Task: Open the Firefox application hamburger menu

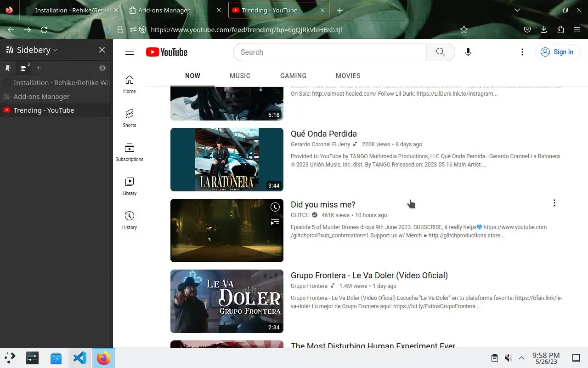Action: point(577,29)
